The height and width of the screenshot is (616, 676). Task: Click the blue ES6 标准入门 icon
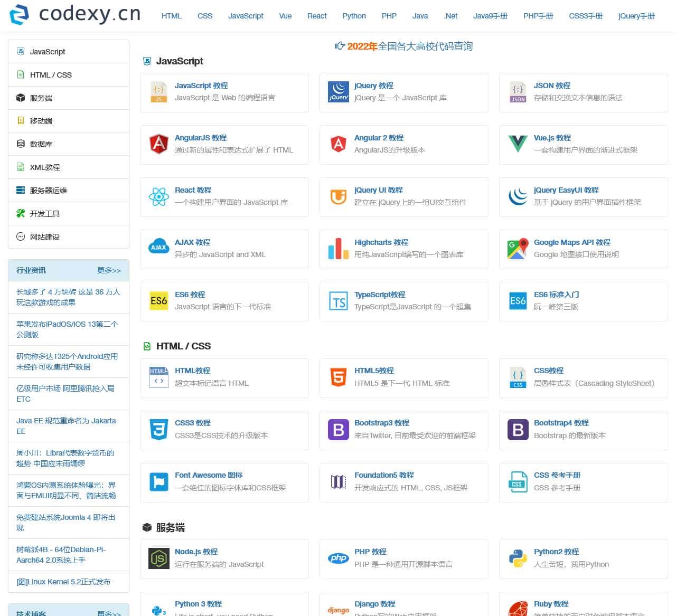518,301
